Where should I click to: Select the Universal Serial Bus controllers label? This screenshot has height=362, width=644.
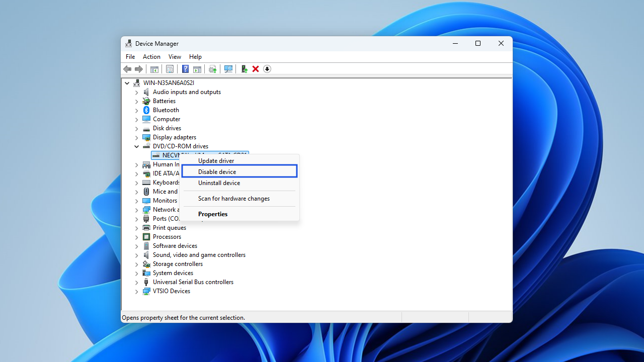193,282
